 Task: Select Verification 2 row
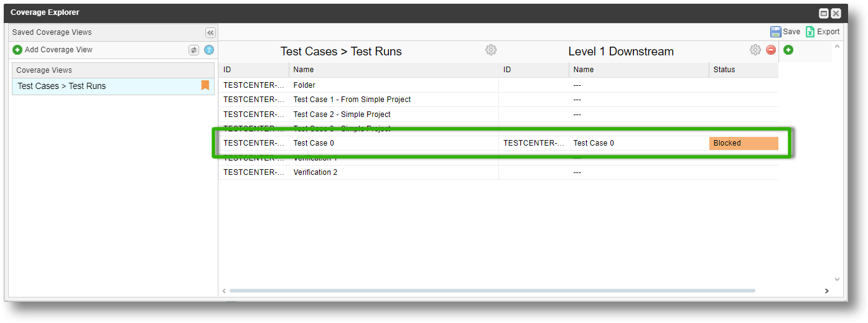[498, 172]
